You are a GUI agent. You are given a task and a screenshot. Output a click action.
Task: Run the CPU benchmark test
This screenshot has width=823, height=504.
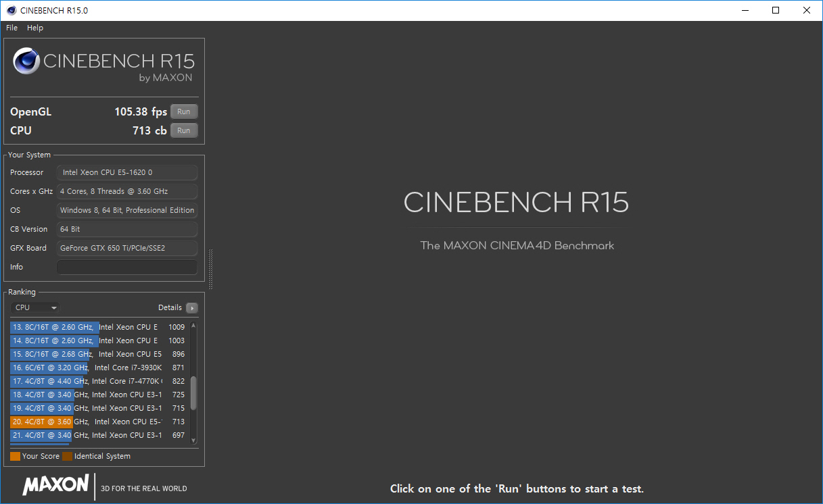(x=184, y=130)
